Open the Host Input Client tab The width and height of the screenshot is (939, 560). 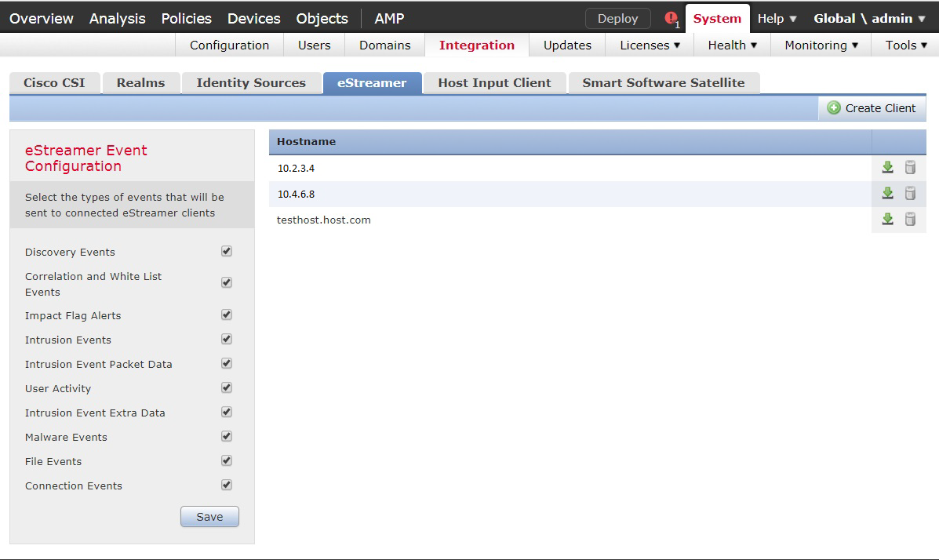tap(495, 82)
